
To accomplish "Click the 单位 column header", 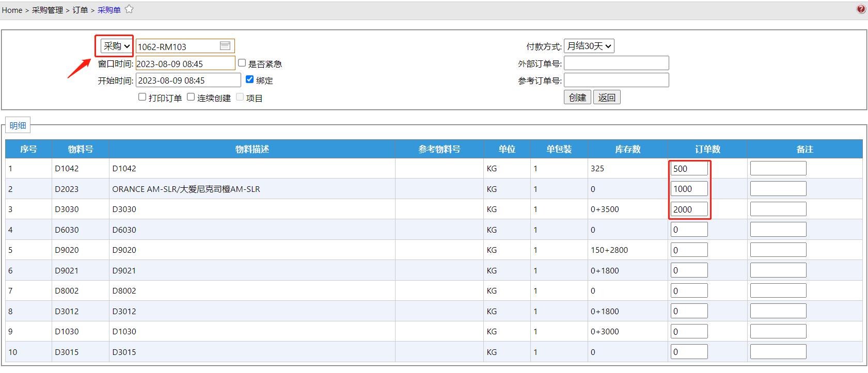I will pyautogui.click(x=507, y=149).
